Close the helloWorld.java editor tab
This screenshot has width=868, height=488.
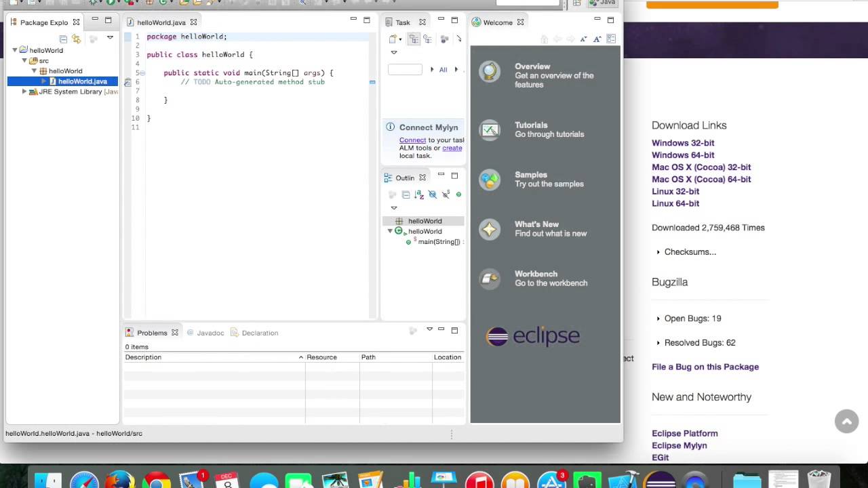coord(193,22)
